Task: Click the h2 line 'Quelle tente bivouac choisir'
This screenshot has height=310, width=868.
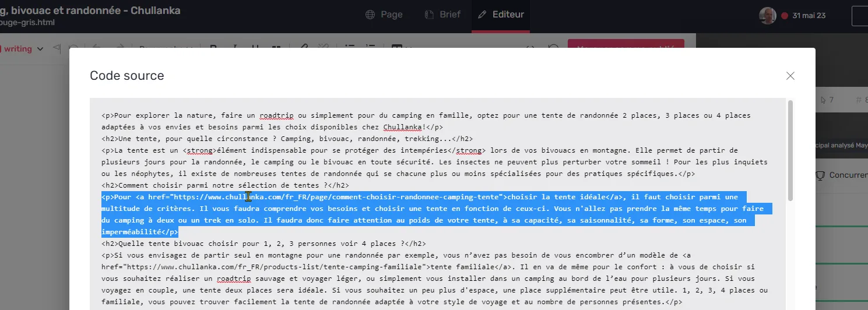Action: [x=263, y=244]
